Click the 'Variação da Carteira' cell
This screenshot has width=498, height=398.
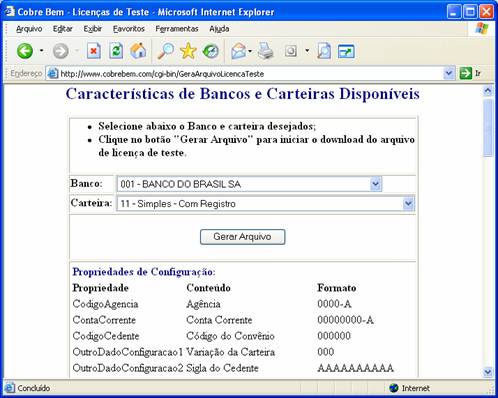(230, 352)
